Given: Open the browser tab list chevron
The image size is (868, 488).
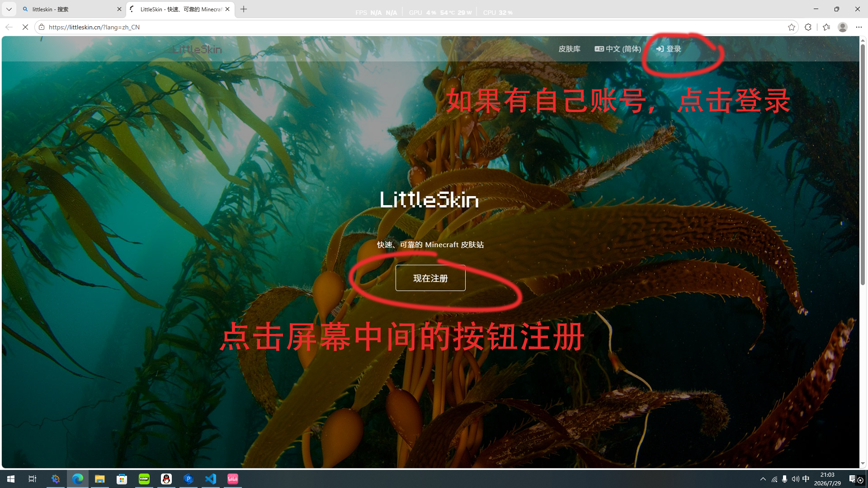Looking at the screenshot, I should tap(9, 9).
